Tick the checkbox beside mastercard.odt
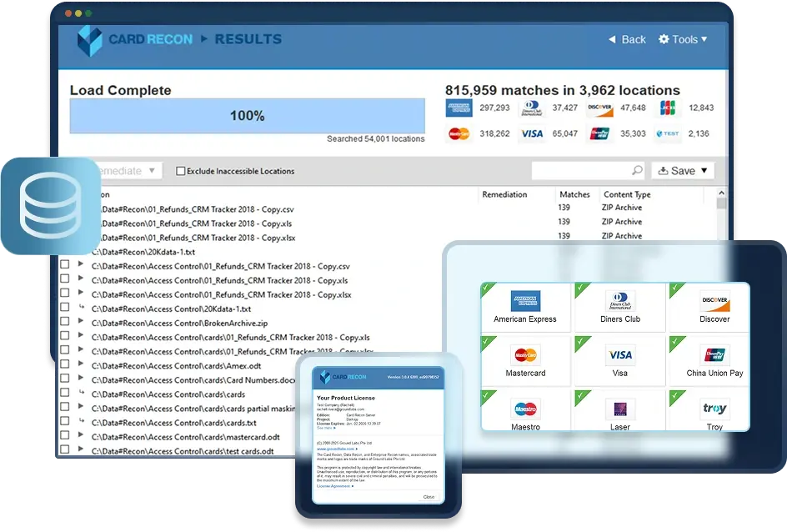This screenshot has width=787, height=532. [x=64, y=437]
